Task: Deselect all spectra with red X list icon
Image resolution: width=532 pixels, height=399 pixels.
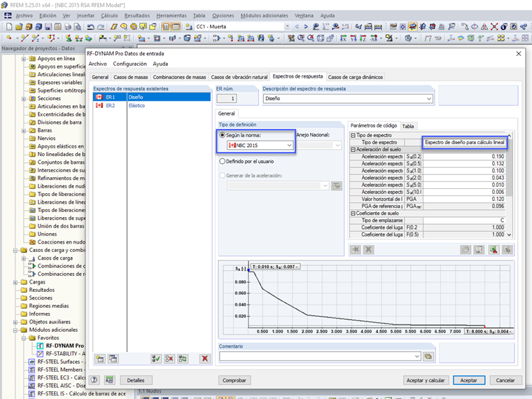Action: 169,358
